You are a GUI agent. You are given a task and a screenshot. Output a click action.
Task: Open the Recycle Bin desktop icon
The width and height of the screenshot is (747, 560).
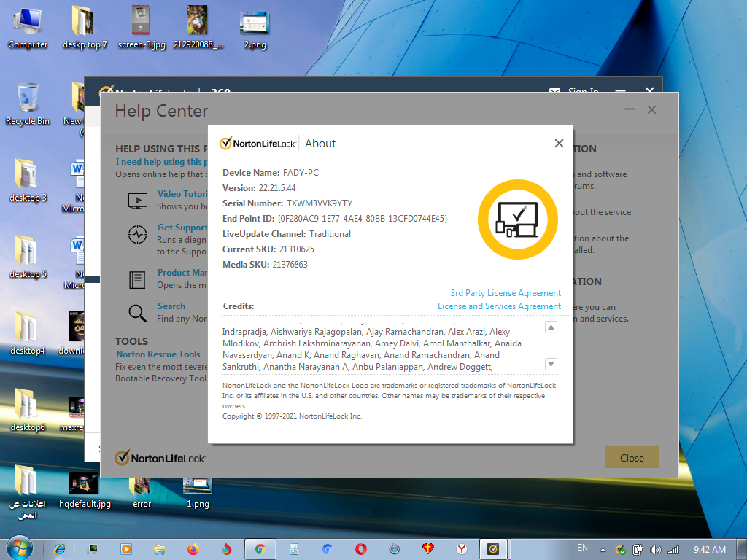click(28, 105)
